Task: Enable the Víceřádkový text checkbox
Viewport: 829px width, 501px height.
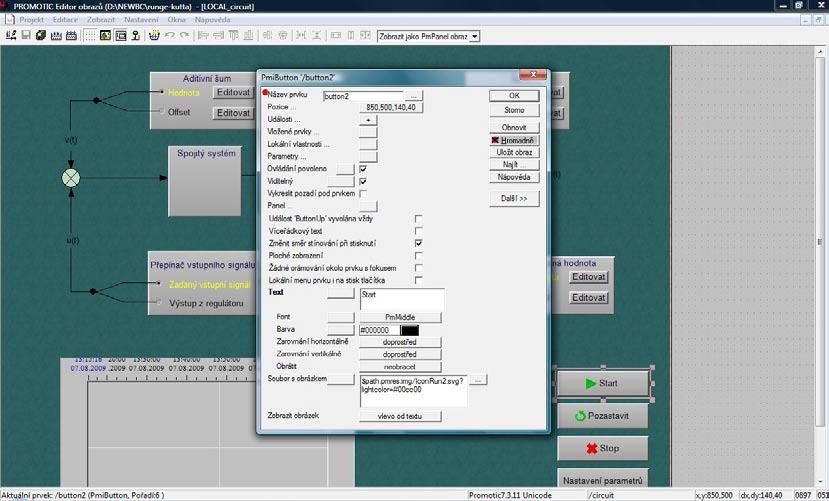Action: click(x=418, y=231)
